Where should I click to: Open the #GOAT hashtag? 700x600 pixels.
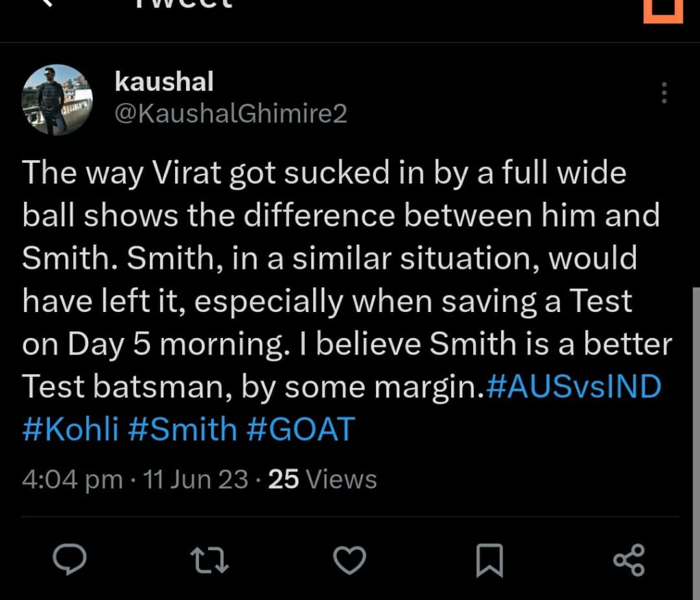coord(301,430)
